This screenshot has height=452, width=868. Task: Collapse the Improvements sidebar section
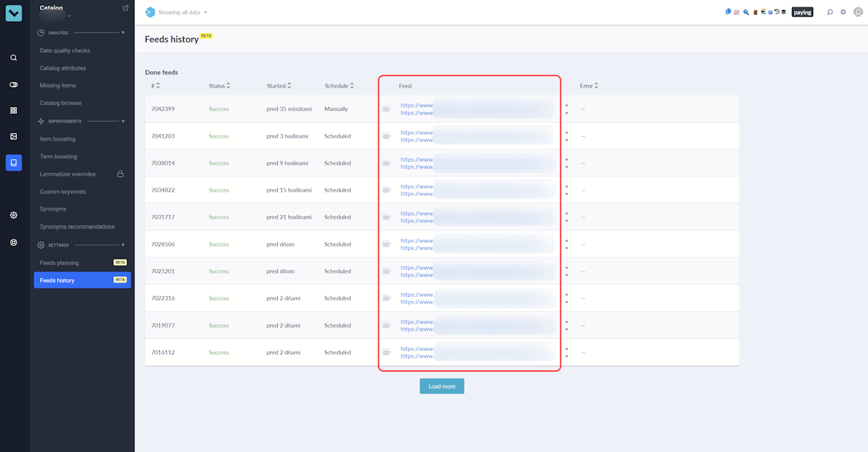[123, 121]
